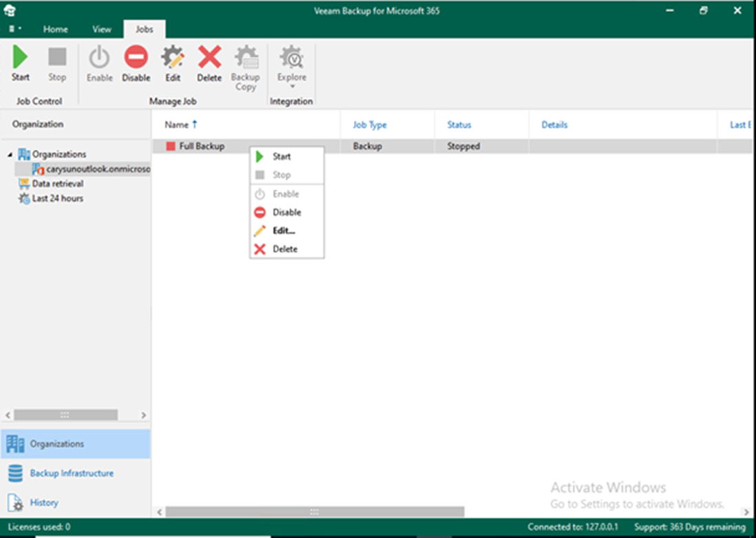Image resolution: width=756 pixels, height=538 pixels.
Task: Choose Delete from the context menu
Action: (287, 249)
